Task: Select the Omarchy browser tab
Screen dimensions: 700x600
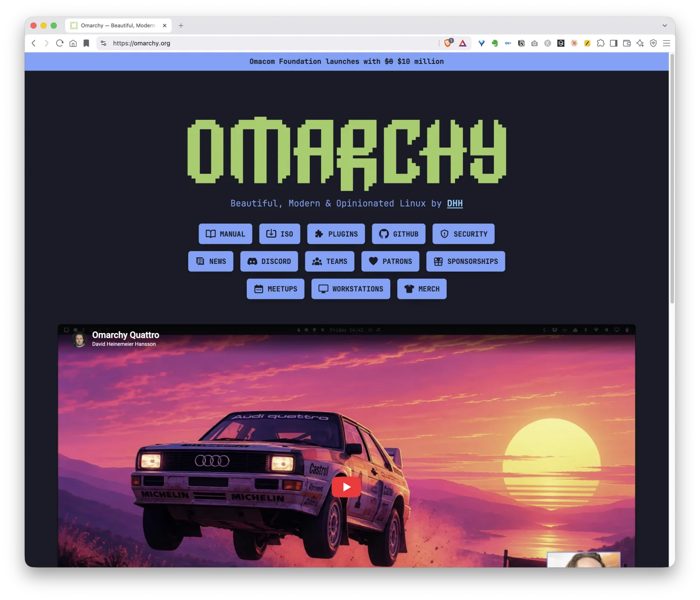Action: [x=118, y=25]
